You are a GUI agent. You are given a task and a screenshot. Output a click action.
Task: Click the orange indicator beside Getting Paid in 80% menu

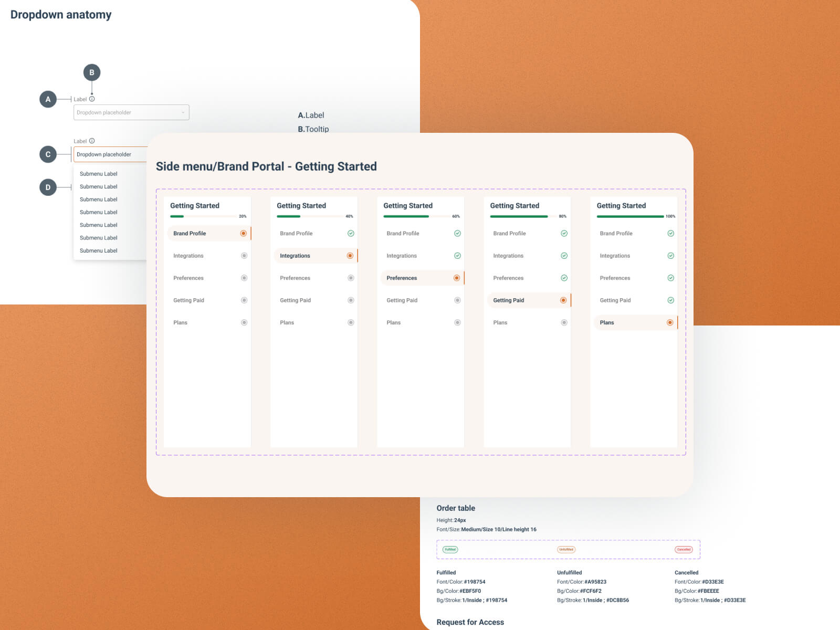pos(564,300)
